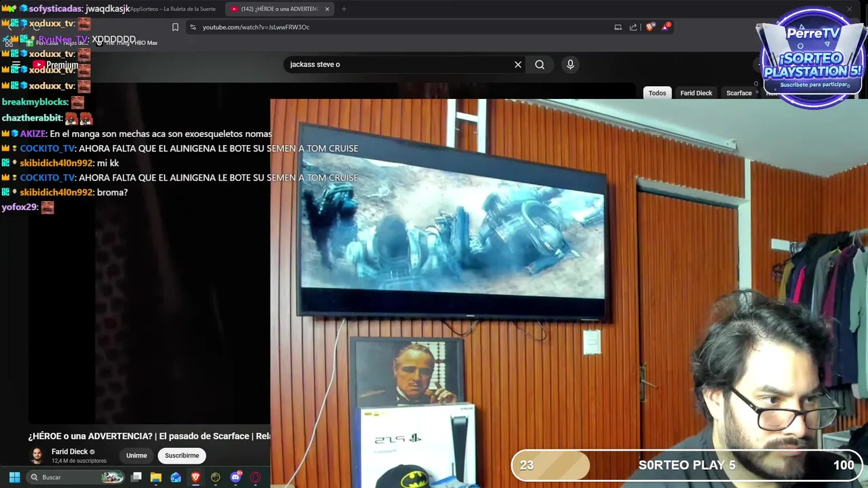Click the taskbar Buscar search box

pyautogui.click(x=76, y=477)
